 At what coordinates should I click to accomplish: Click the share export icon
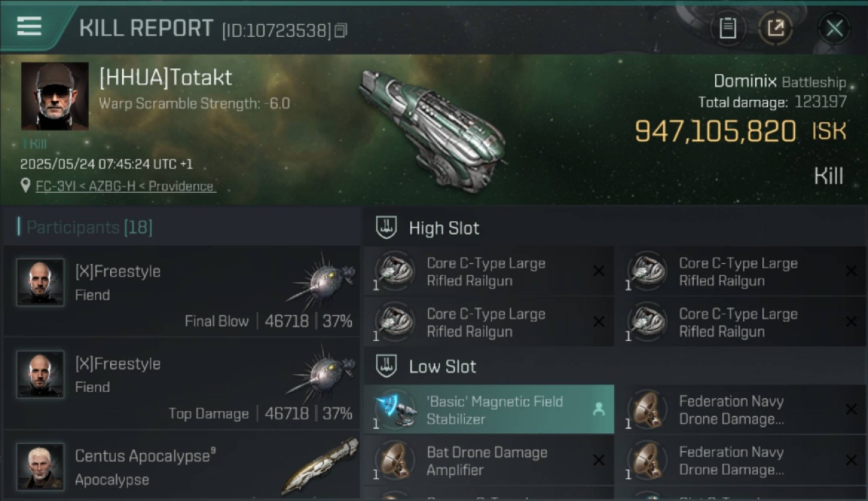(776, 28)
